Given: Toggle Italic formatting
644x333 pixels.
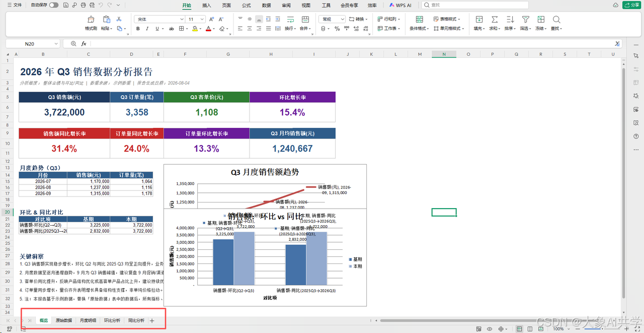Looking at the screenshot, I should pyautogui.click(x=148, y=29).
